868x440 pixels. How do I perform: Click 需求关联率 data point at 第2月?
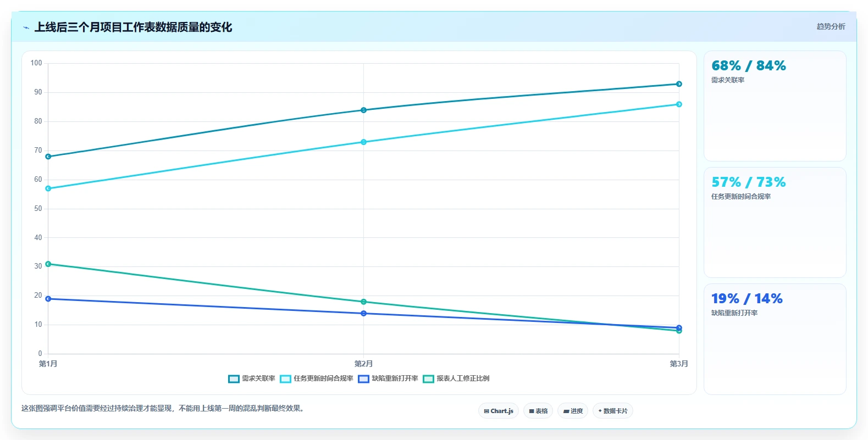click(363, 110)
